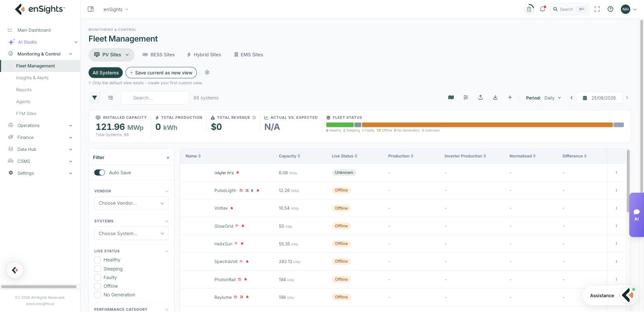Open view settings gear icon
644x312 pixels.
point(207,72)
